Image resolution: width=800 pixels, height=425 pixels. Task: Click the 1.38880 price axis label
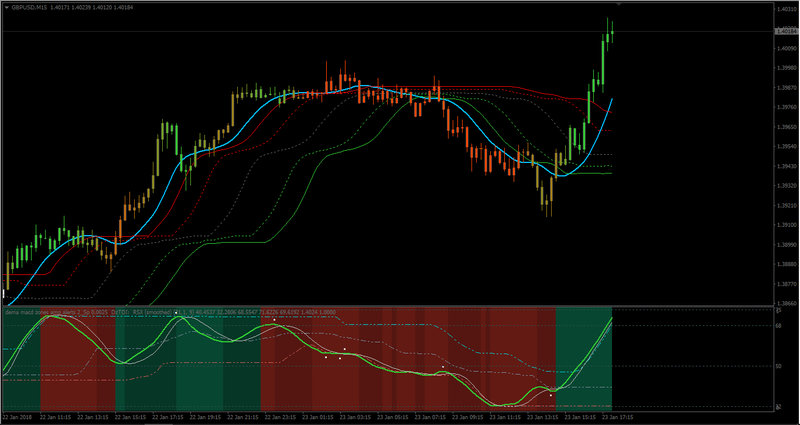click(x=786, y=264)
